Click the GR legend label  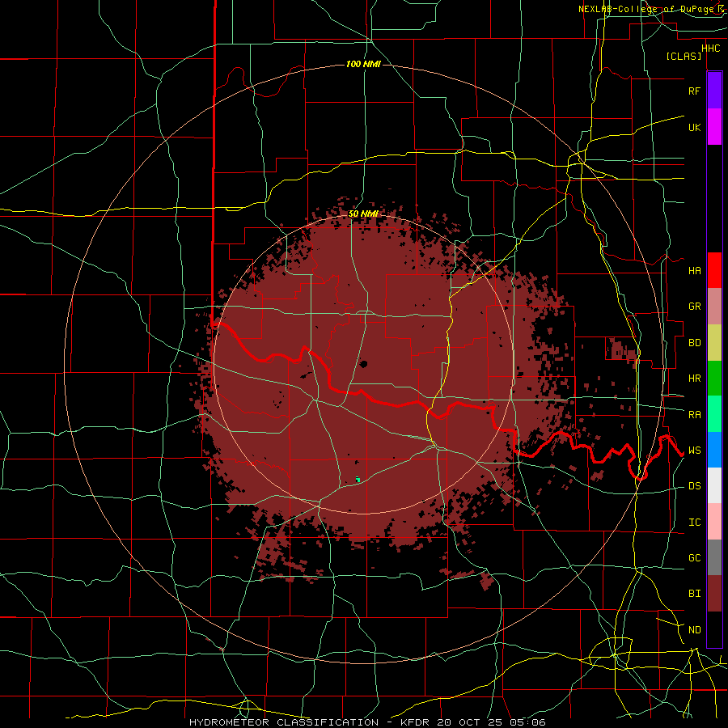694,307
